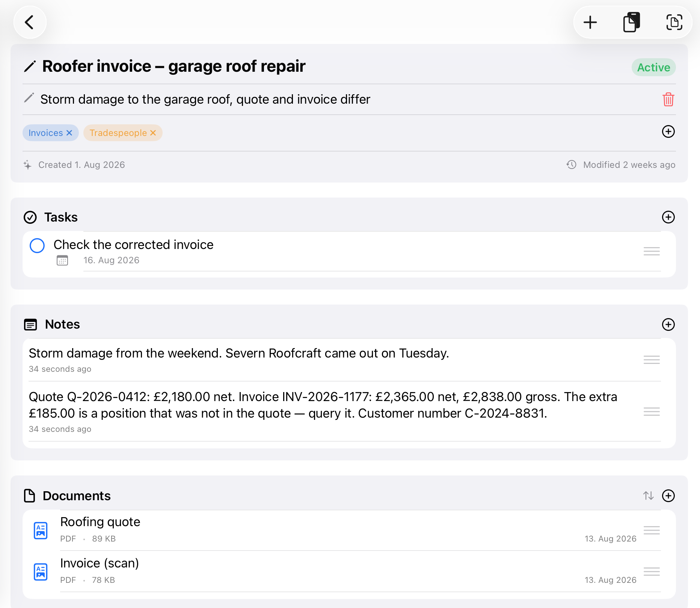Image resolution: width=700 pixels, height=608 pixels.
Task: Add a tag with the plus circle
Action: point(668,131)
